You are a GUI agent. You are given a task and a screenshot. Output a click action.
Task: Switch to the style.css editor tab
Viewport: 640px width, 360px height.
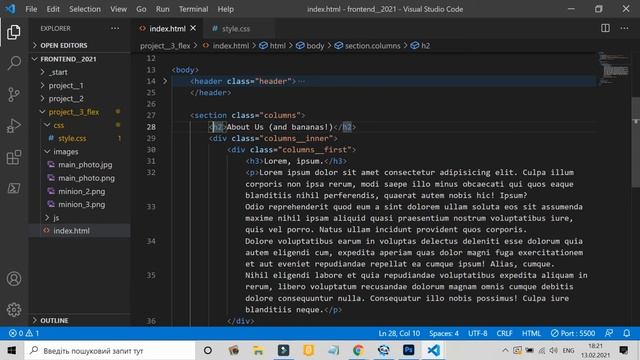click(236, 29)
